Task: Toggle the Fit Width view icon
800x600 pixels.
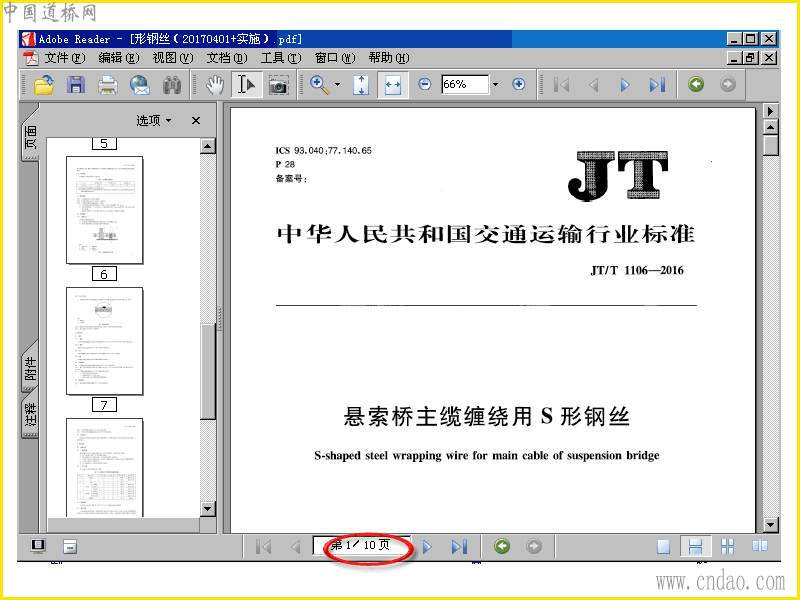Action: click(392, 85)
